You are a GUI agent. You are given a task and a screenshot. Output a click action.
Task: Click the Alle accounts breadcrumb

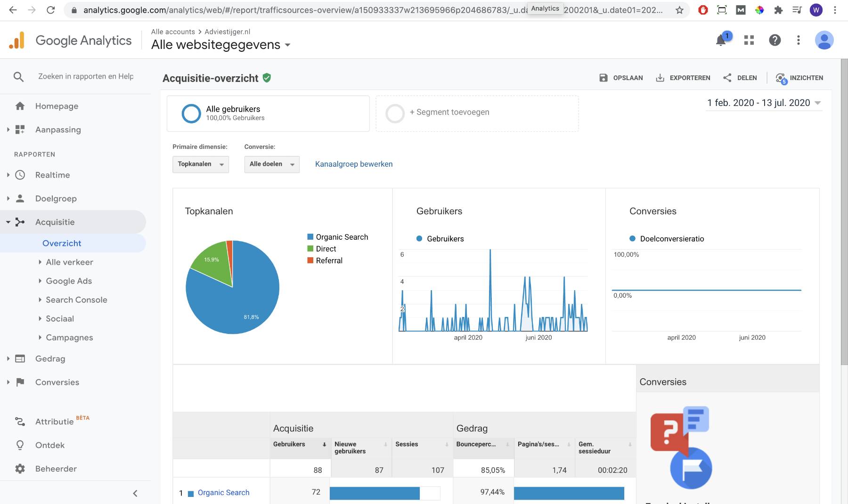click(x=173, y=32)
